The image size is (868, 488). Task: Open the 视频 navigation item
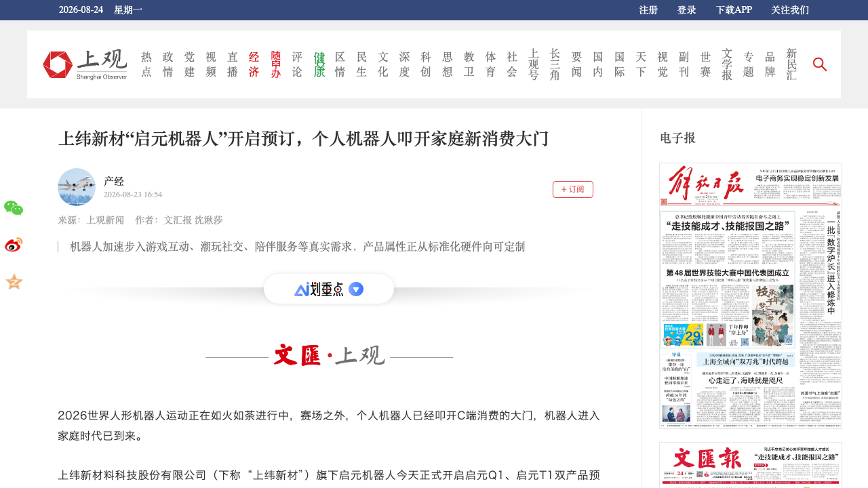pyautogui.click(x=211, y=64)
